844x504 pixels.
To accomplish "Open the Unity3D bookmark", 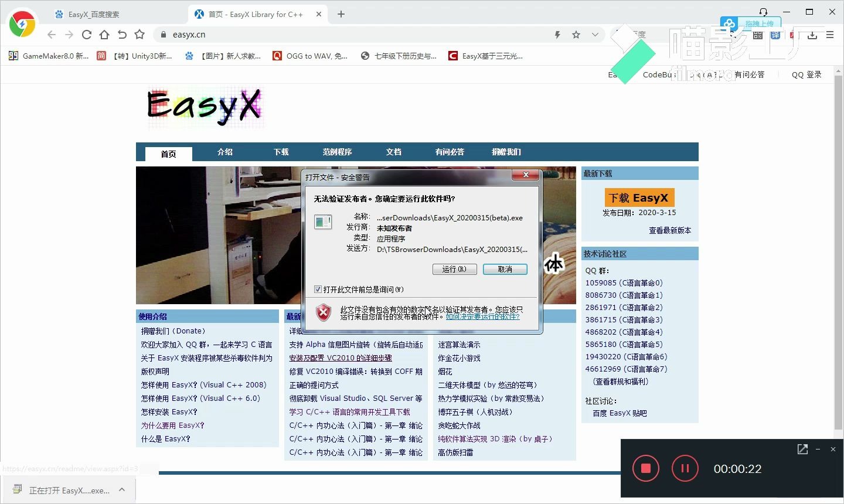I will click(135, 56).
